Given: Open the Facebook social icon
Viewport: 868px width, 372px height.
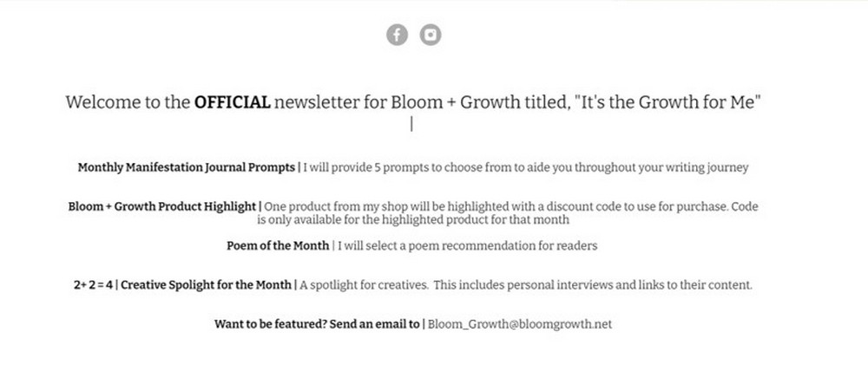Looking at the screenshot, I should click(397, 35).
